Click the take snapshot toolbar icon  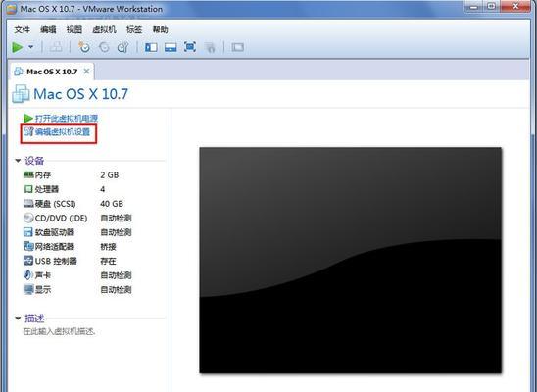(x=84, y=47)
